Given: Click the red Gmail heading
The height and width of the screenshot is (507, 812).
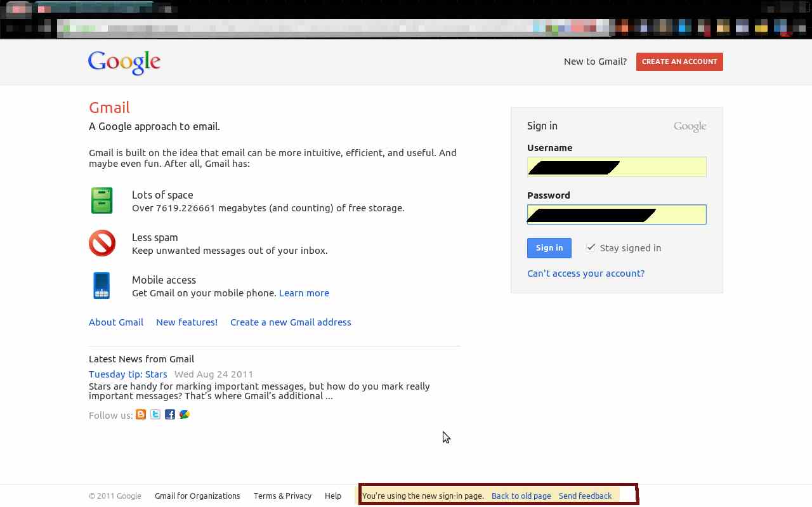Looking at the screenshot, I should (109, 108).
